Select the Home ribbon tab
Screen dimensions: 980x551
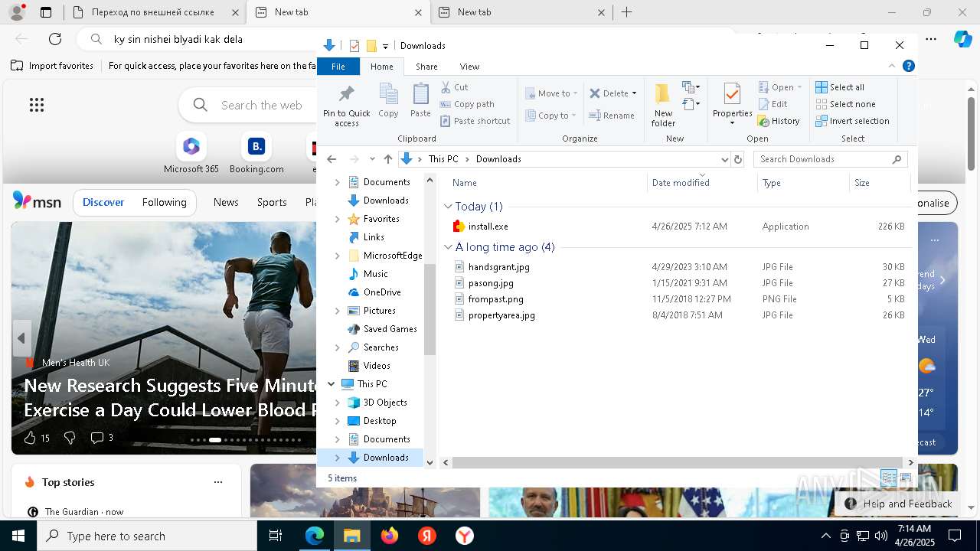[x=382, y=67]
